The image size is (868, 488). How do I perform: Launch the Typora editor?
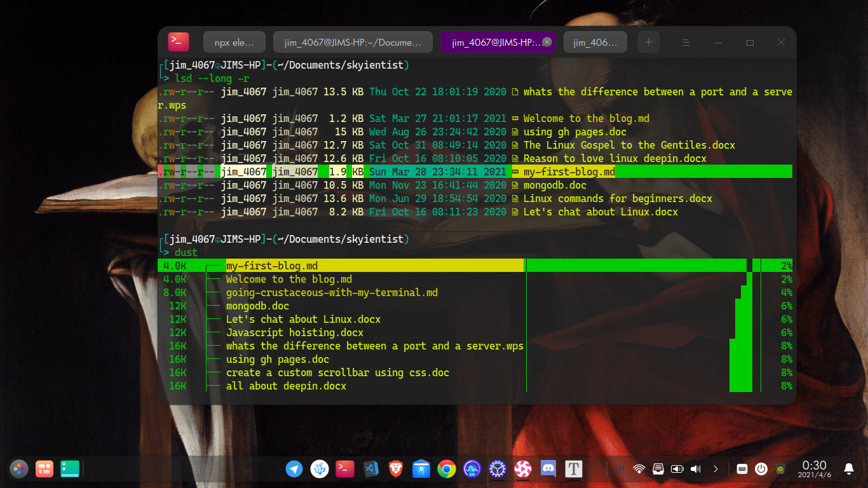[574, 469]
